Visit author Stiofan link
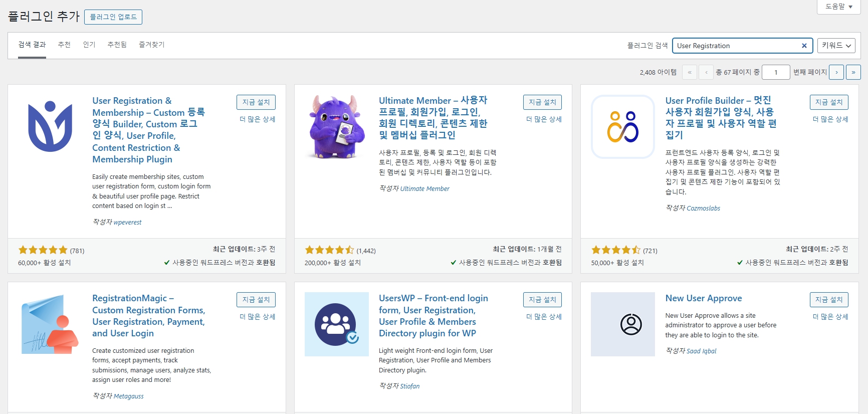868x414 pixels. point(410,386)
